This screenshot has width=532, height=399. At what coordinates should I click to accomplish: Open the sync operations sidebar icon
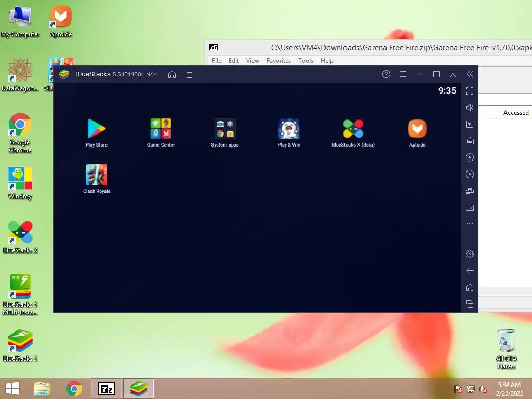470,157
